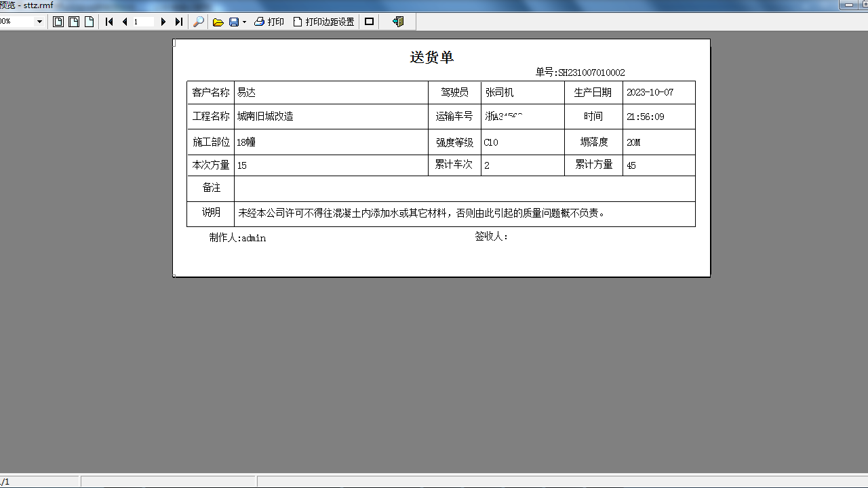Go to previous page arrow
Viewport: 868px width, 488px height.
point(125,22)
